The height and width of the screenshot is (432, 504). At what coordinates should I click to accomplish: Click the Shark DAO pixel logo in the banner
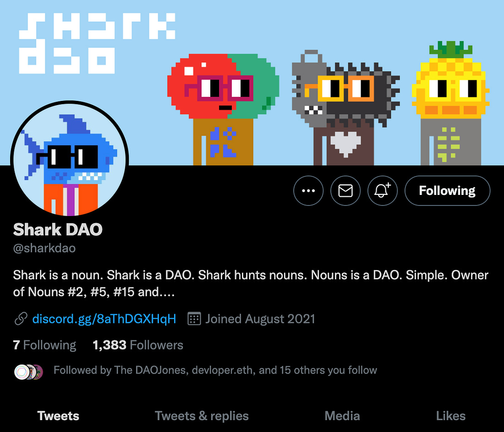[x=97, y=43]
